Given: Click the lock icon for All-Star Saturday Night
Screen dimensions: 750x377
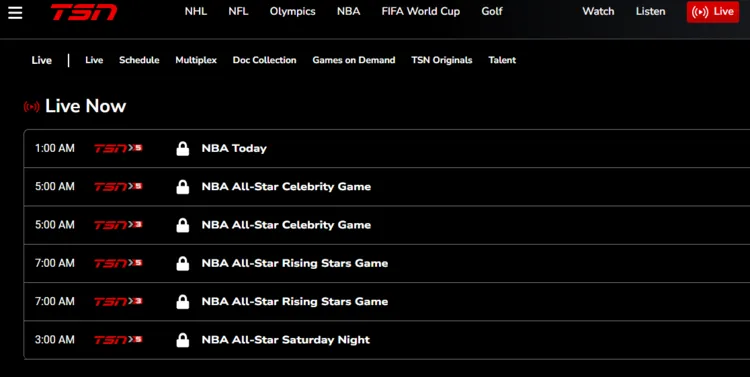Looking at the screenshot, I should [183, 340].
